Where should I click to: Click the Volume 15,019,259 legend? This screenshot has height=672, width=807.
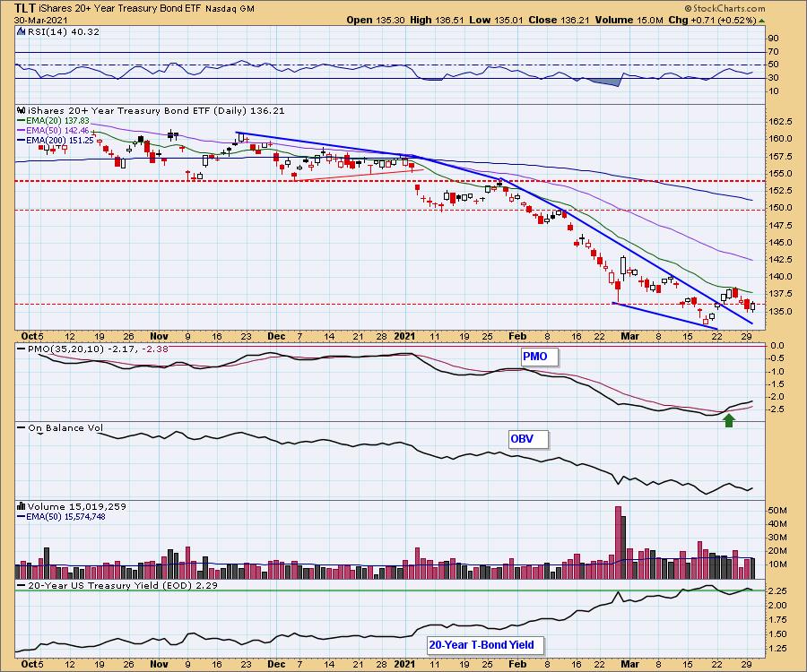77,506
